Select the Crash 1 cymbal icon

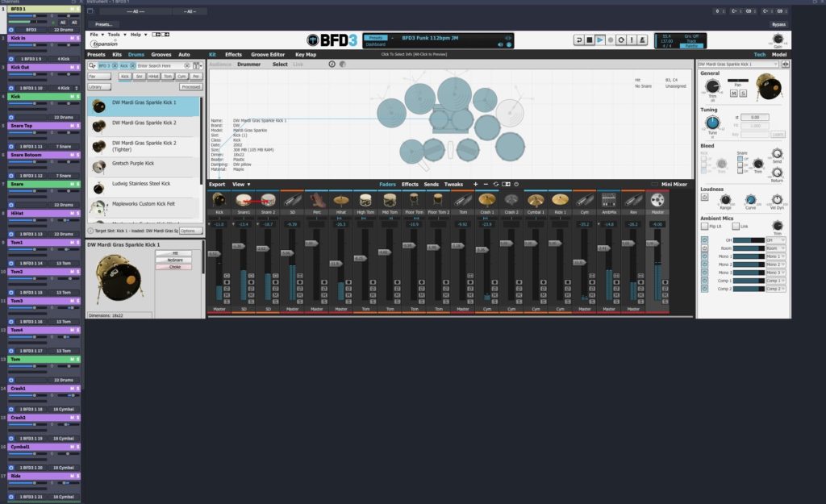[486, 200]
